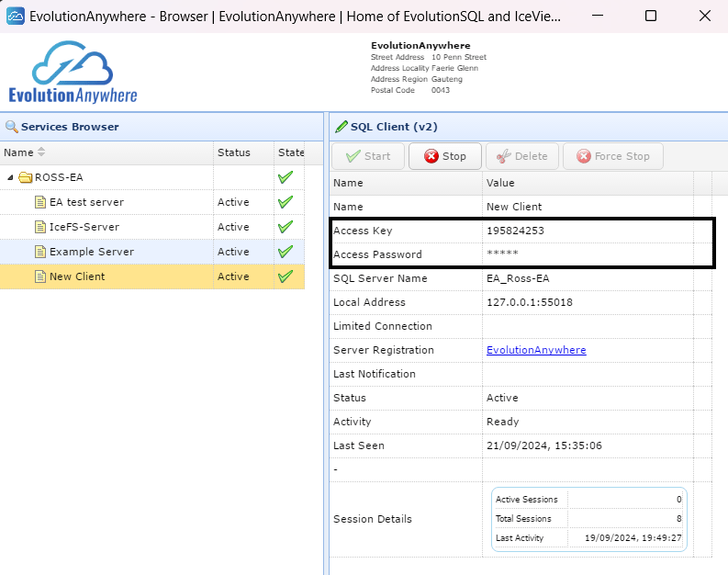Image resolution: width=728 pixels, height=575 pixels.
Task: Click the Example Server document icon
Action: coord(40,252)
